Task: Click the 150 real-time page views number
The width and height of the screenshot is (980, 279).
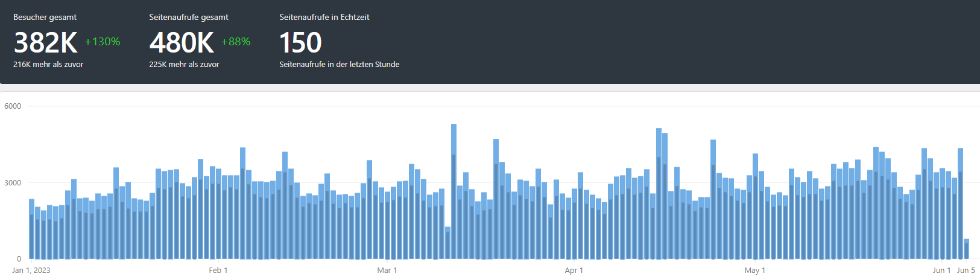Action: 300,43
